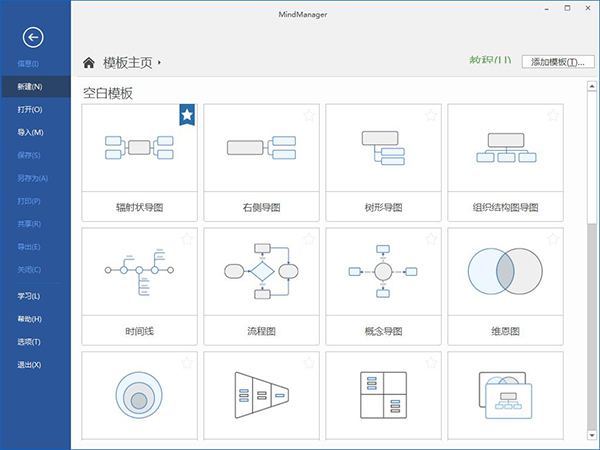Click the 树形导图 label
The width and height of the screenshot is (600, 450).
383,207
